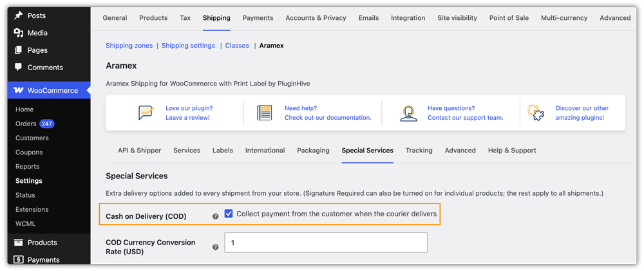Open the Coupons submenu item
The height and width of the screenshot is (271, 644).
pos(29,152)
